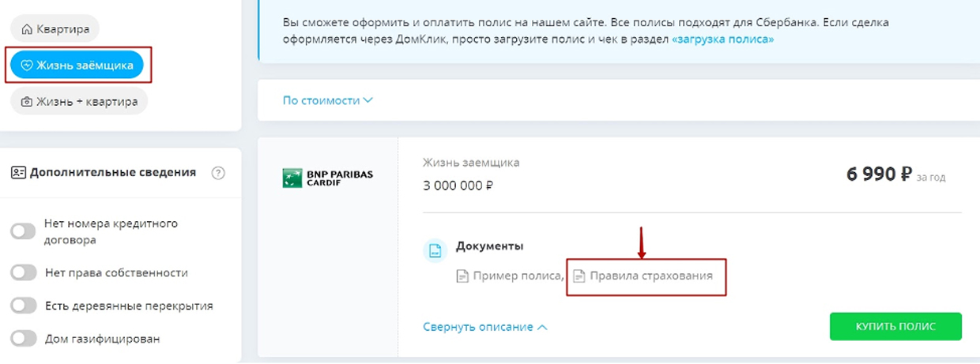
Task: Select the Жизнь + квартира tab
Action: [79, 102]
